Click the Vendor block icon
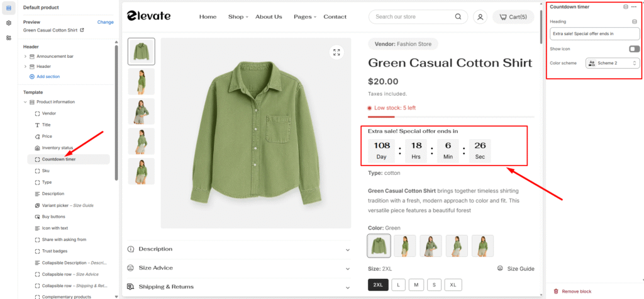Image resolution: width=644 pixels, height=299 pixels. 37,113
